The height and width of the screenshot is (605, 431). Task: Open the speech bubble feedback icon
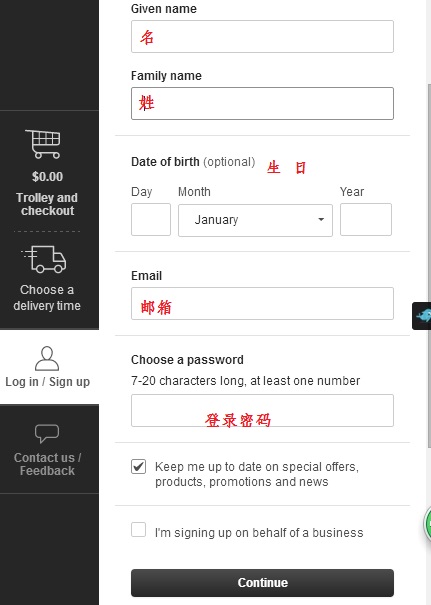click(47, 434)
